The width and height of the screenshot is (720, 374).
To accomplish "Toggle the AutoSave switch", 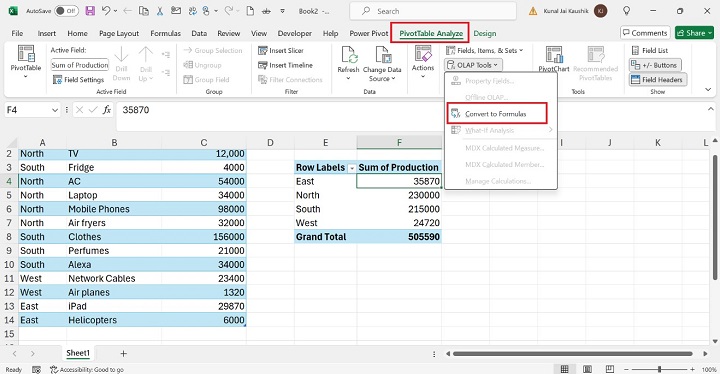I will [x=67, y=11].
